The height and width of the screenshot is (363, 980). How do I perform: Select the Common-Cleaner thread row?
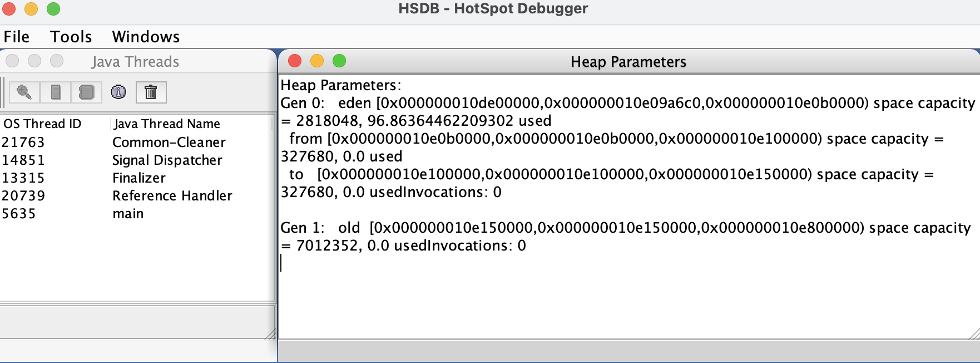click(x=137, y=143)
